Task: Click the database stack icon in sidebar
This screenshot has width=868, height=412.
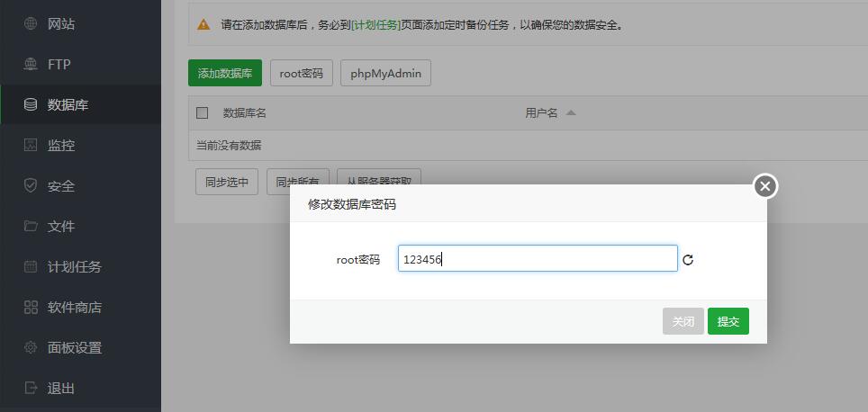Action: pyautogui.click(x=31, y=105)
